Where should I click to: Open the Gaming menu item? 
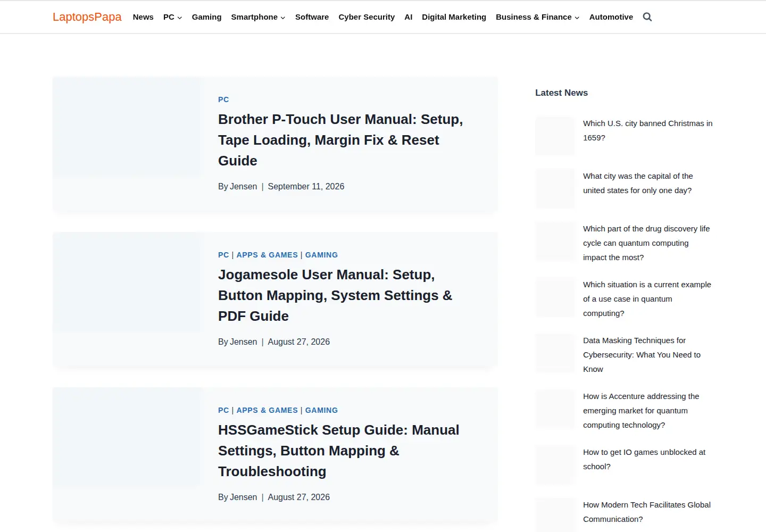tap(206, 17)
